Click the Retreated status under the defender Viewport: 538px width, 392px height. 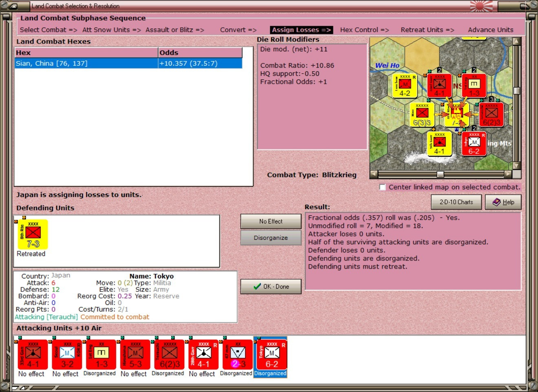(x=31, y=254)
